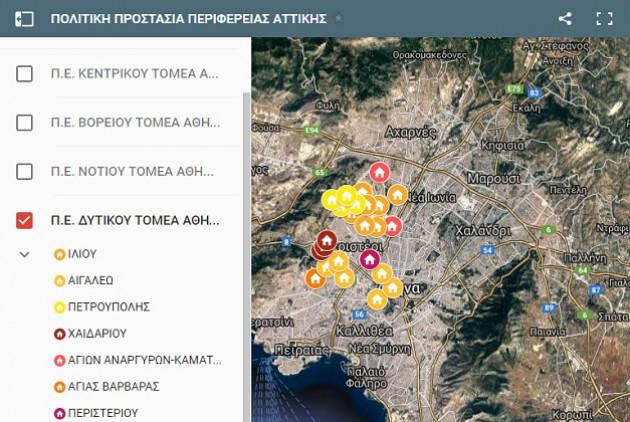This screenshot has width=630, height=422.
Task: Click the sidebar vertical scrollbar
Action: 246,250
